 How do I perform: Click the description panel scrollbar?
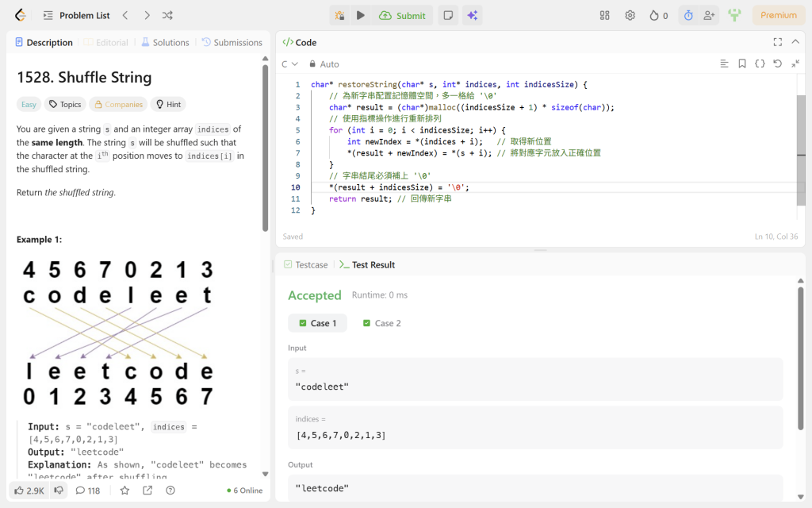point(265,148)
